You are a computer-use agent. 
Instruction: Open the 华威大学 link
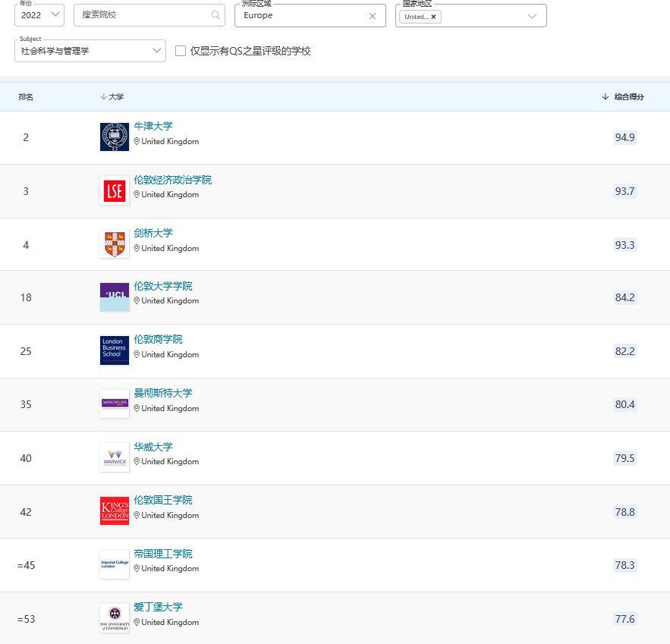[153, 447]
